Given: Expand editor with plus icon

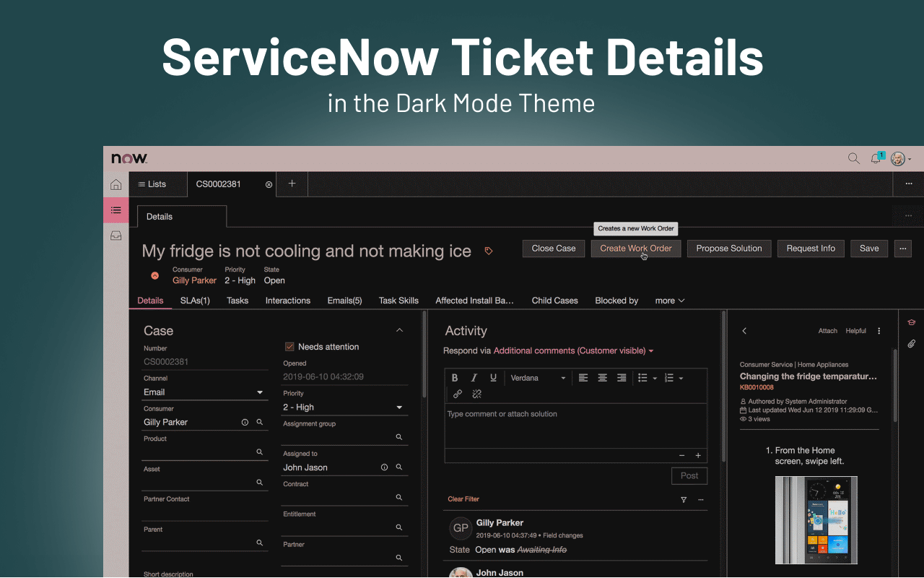Looking at the screenshot, I should click(698, 456).
